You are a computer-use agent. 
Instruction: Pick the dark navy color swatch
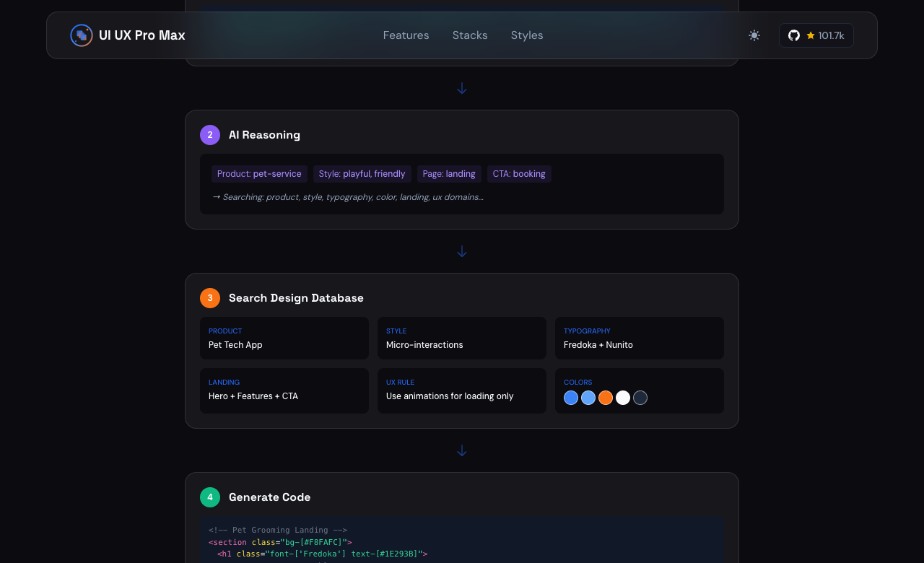640,398
